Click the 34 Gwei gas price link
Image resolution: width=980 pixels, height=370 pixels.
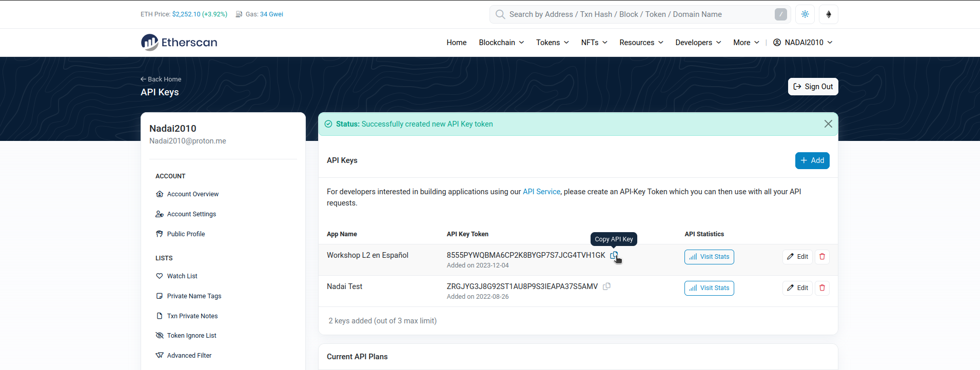(271, 14)
